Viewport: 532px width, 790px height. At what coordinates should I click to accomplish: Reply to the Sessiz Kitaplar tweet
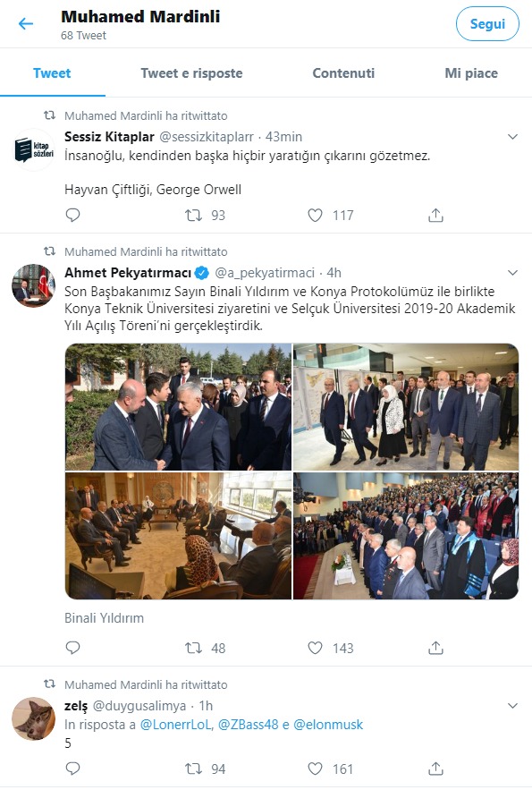[73, 215]
